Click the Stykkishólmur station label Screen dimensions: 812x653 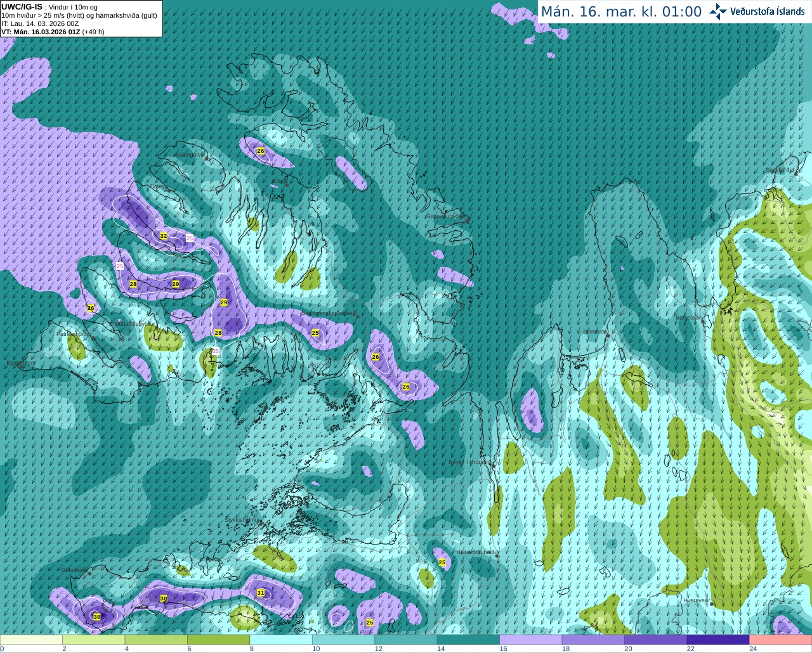coord(243,520)
